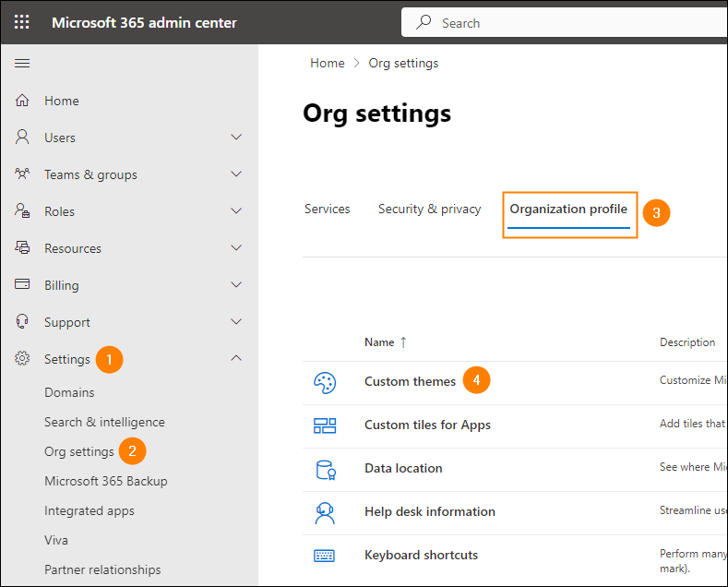This screenshot has width=728, height=587.
Task: Expand the Teams & groups chevron
Action: (x=236, y=174)
